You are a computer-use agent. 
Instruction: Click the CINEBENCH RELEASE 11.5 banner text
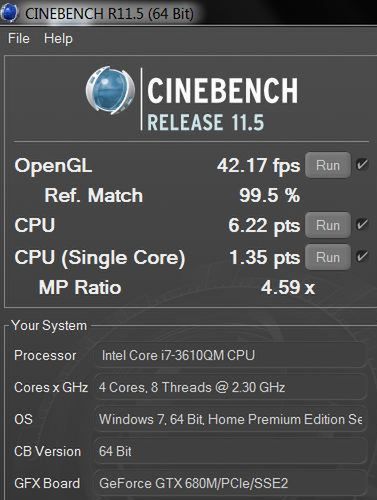coord(222,104)
